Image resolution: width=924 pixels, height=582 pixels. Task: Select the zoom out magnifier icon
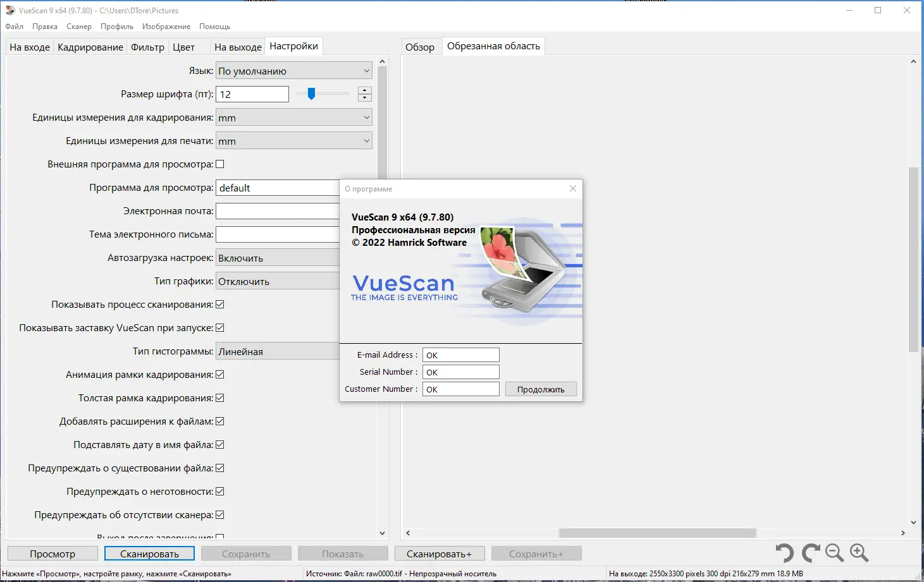(834, 553)
